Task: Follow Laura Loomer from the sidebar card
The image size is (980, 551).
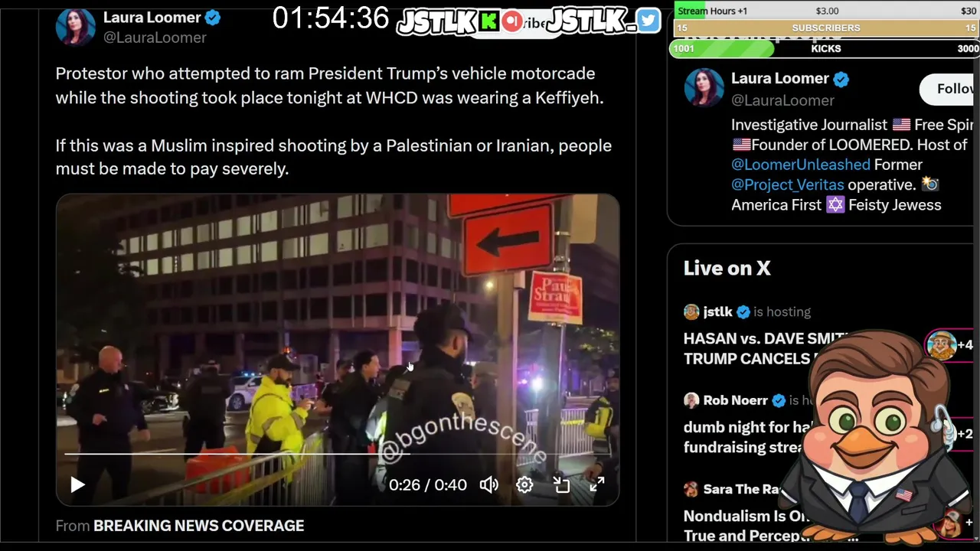Action: 953,89
